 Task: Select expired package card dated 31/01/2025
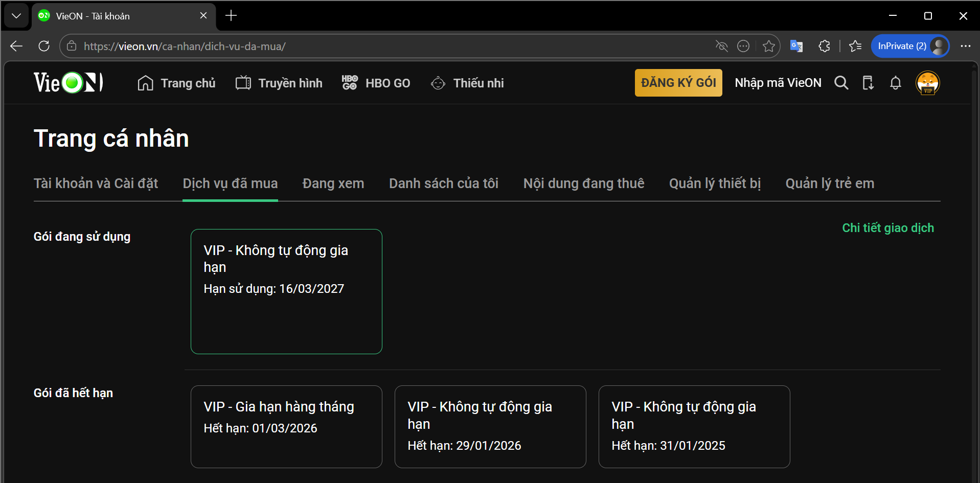694,427
